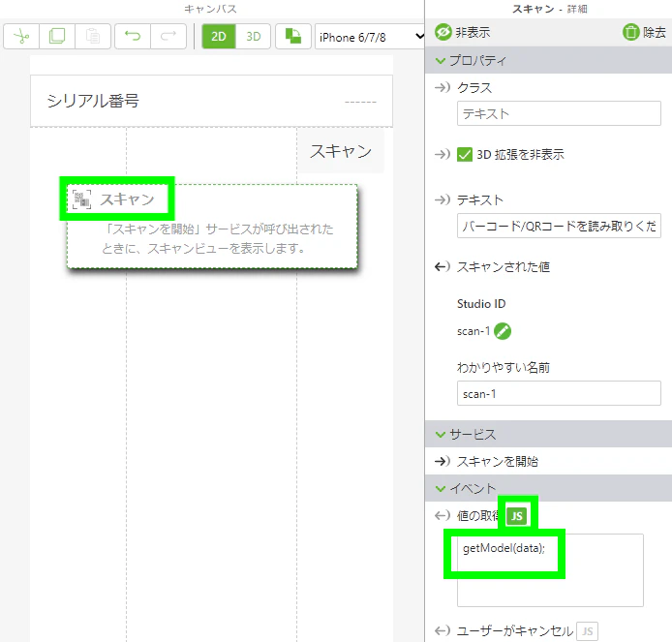Click the スキャンされた値 property label

point(504,266)
